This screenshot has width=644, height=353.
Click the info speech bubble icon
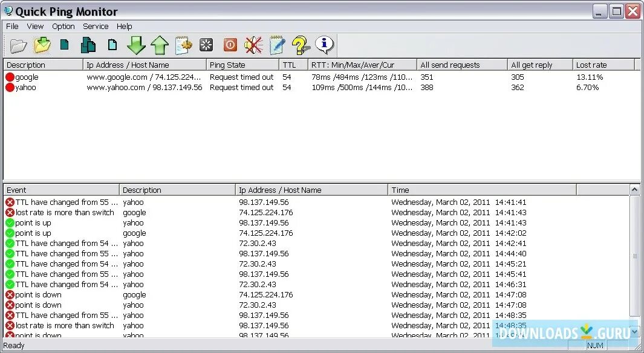(x=325, y=44)
